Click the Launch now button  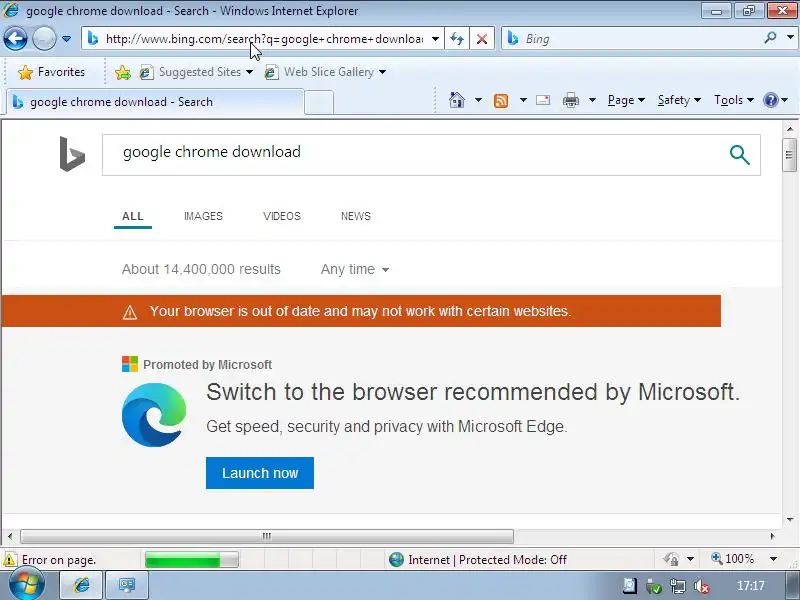(260, 473)
